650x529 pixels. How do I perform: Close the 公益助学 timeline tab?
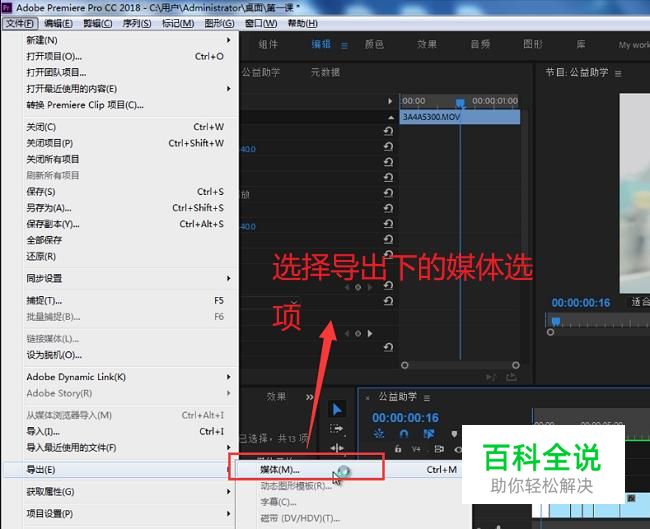[367, 398]
